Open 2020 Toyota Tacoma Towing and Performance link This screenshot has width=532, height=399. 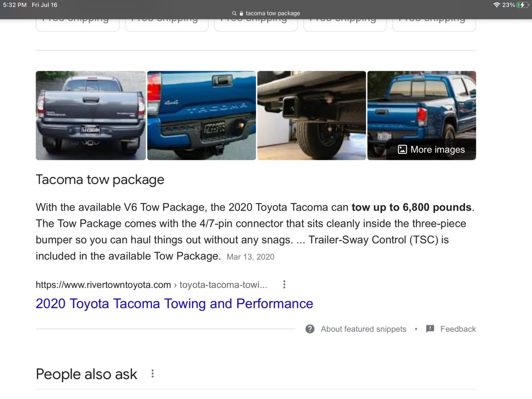175,304
